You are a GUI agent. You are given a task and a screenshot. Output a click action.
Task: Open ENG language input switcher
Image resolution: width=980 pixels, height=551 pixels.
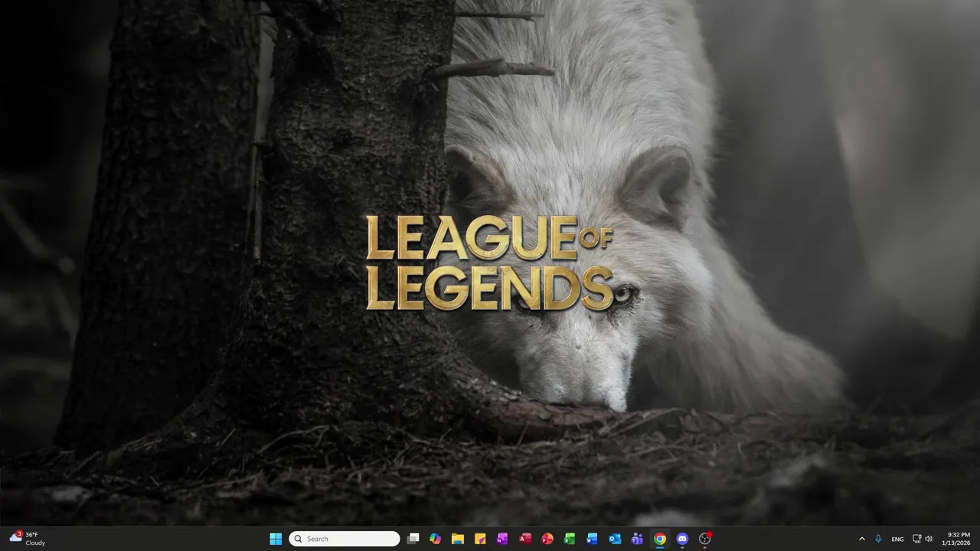[x=897, y=539]
